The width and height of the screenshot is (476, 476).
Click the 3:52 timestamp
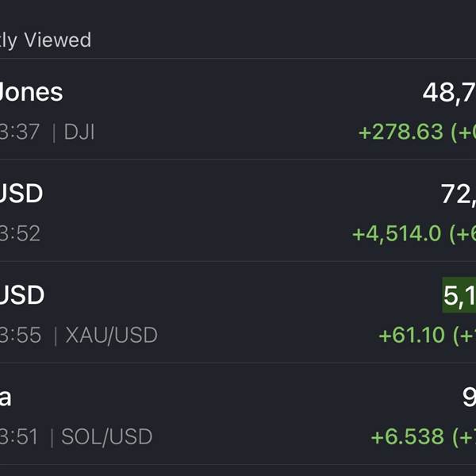click(20, 233)
